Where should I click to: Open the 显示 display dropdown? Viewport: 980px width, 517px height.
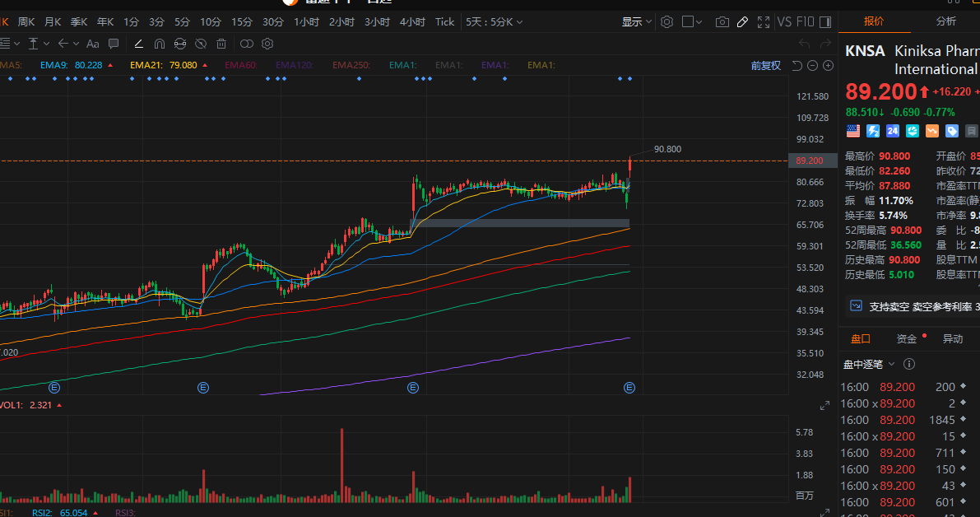click(x=636, y=22)
